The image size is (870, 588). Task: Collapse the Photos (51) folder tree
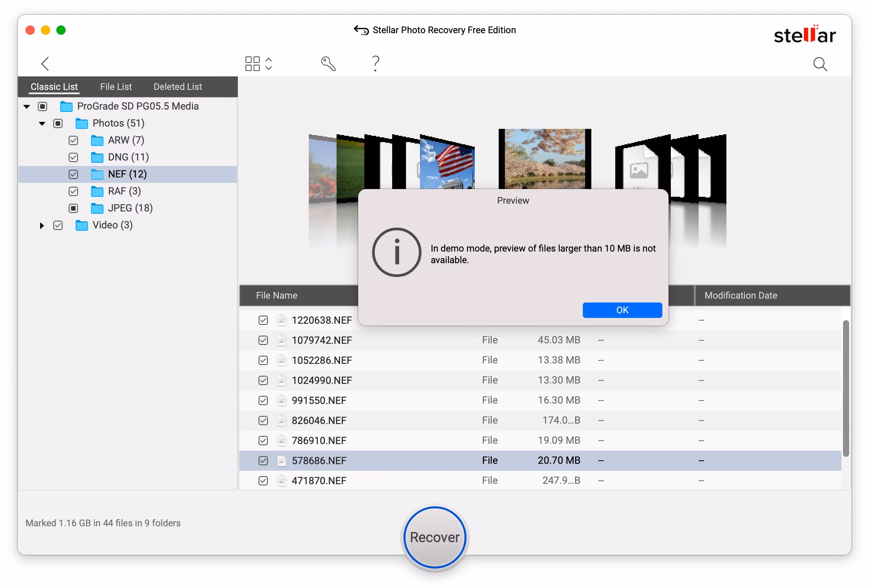(x=42, y=123)
